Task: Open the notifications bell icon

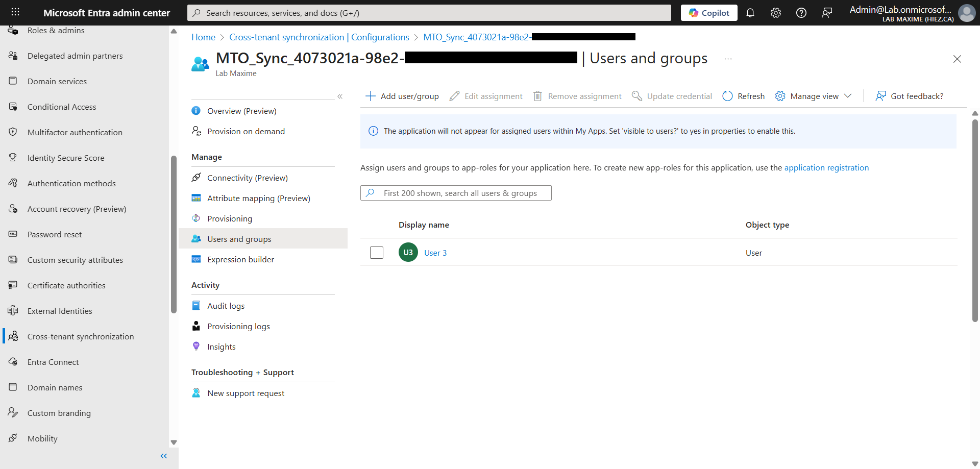Action: point(750,13)
